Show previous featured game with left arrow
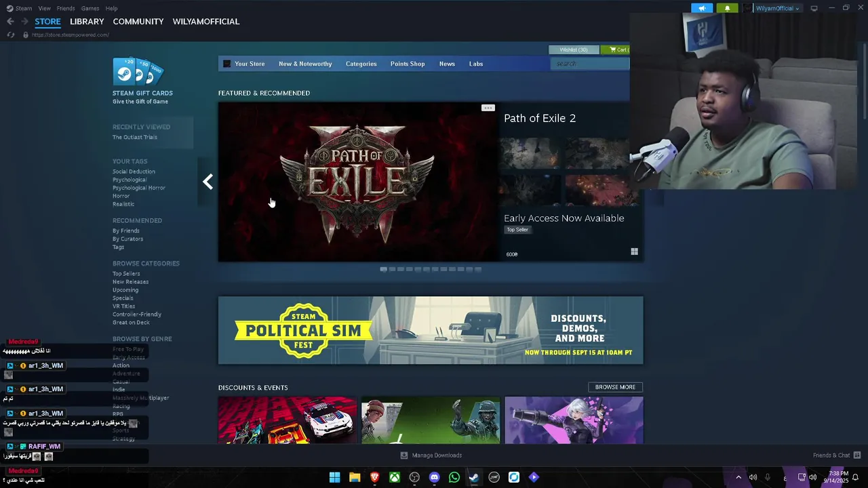868x488 pixels. click(x=208, y=182)
